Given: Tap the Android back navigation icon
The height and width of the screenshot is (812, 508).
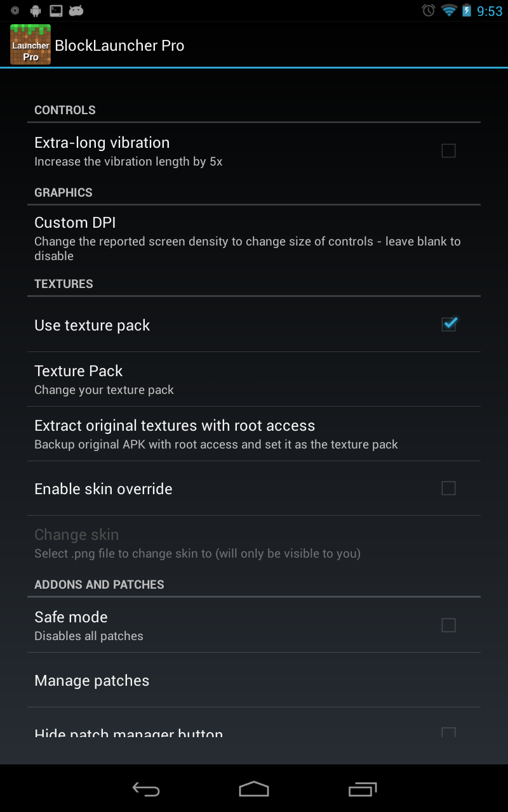Looking at the screenshot, I should pyautogui.click(x=145, y=789).
